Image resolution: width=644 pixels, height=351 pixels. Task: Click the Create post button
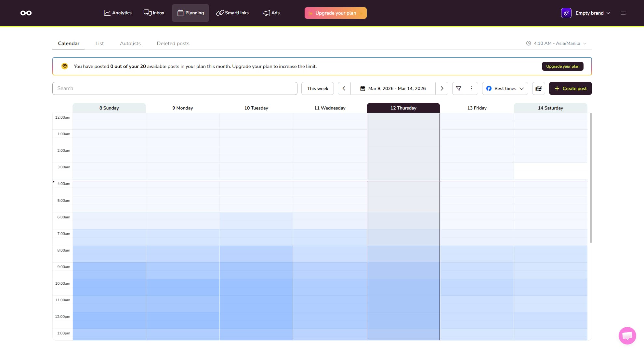click(570, 88)
